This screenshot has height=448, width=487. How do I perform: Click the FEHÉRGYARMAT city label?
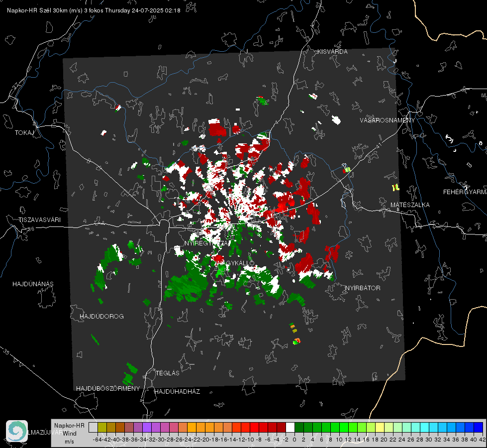(465, 192)
